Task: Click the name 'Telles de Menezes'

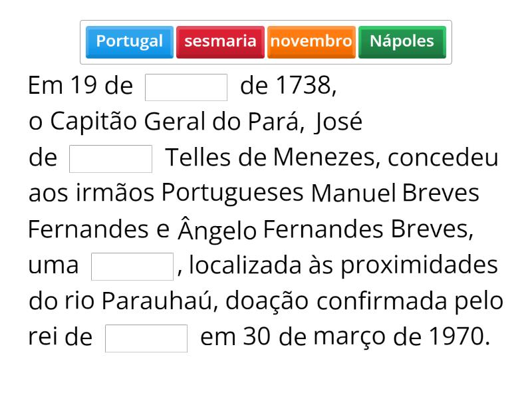Action: tap(273, 158)
